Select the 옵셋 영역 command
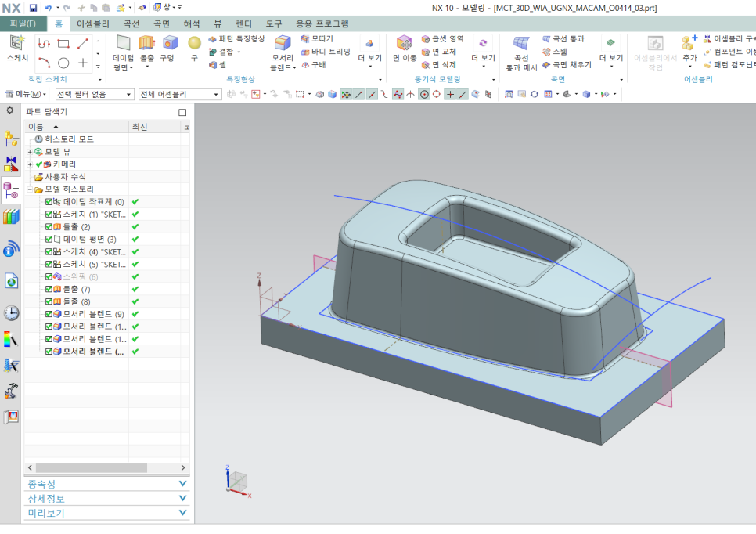 [x=442, y=38]
